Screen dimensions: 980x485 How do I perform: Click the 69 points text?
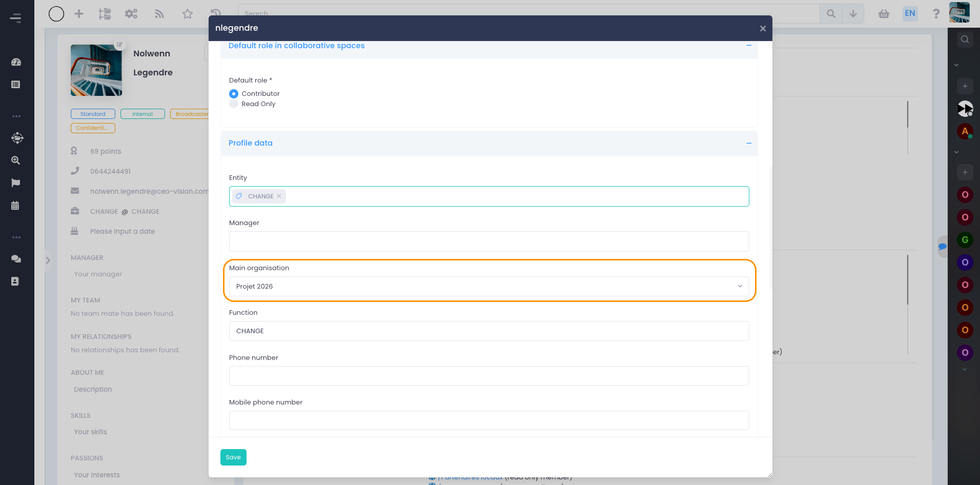click(106, 151)
